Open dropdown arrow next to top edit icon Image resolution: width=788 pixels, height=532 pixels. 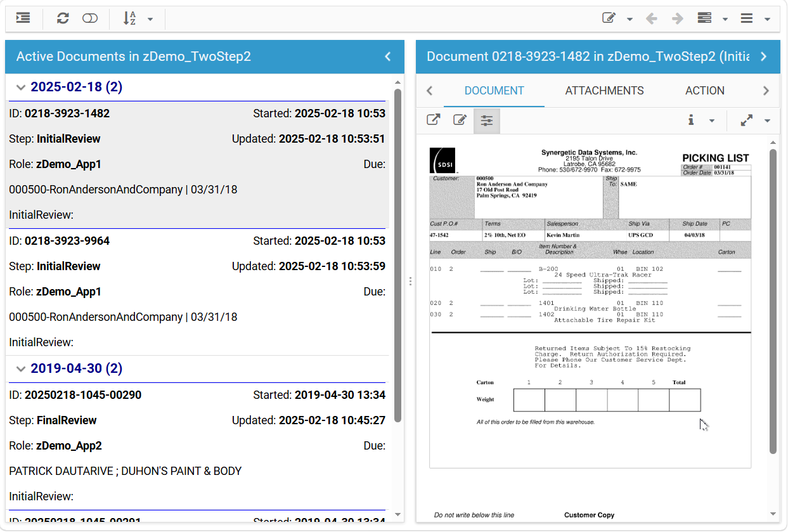[x=630, y=19]
